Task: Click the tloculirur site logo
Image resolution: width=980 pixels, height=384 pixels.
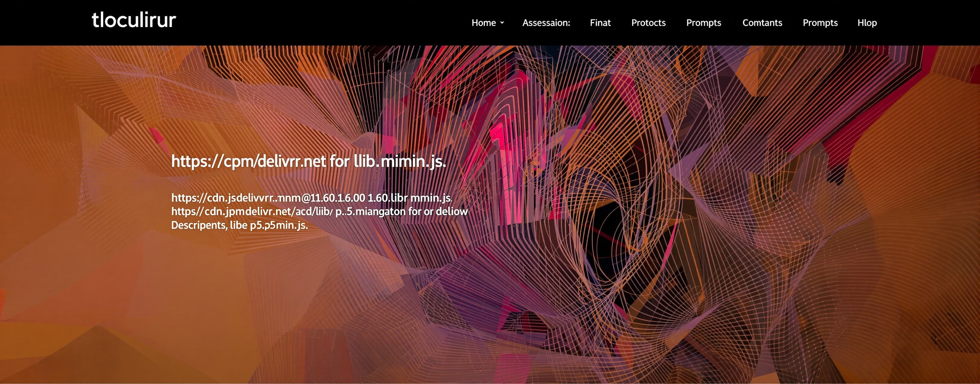Action: (x=134, y=20)
